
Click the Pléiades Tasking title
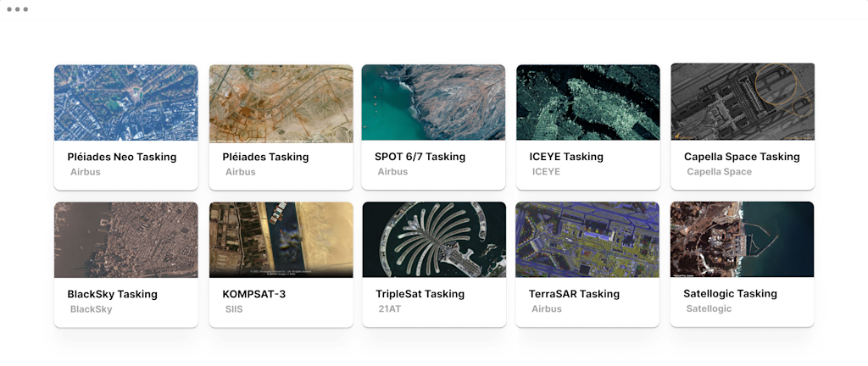click(x=265, y=157)
